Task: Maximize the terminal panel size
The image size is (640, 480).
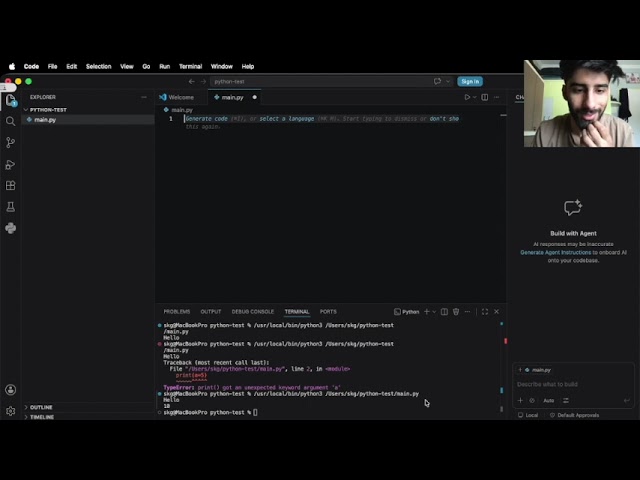Action: (x=485, y=311)
